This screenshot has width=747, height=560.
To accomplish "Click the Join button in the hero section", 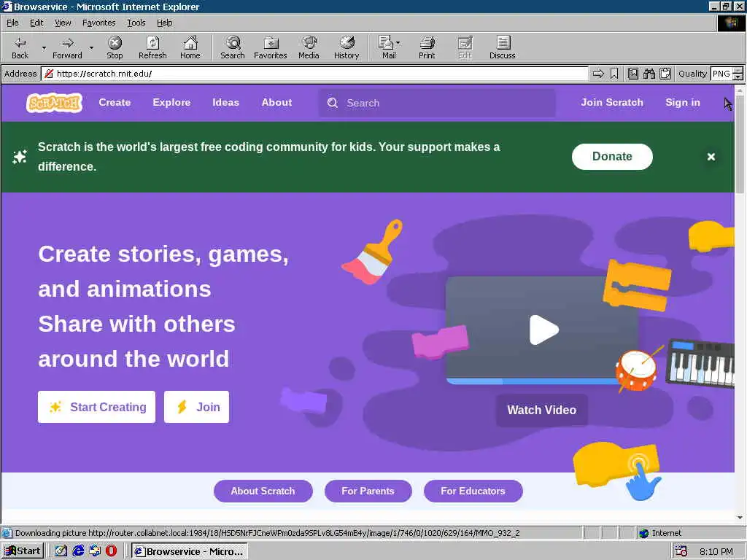I will tap(196, 407).
